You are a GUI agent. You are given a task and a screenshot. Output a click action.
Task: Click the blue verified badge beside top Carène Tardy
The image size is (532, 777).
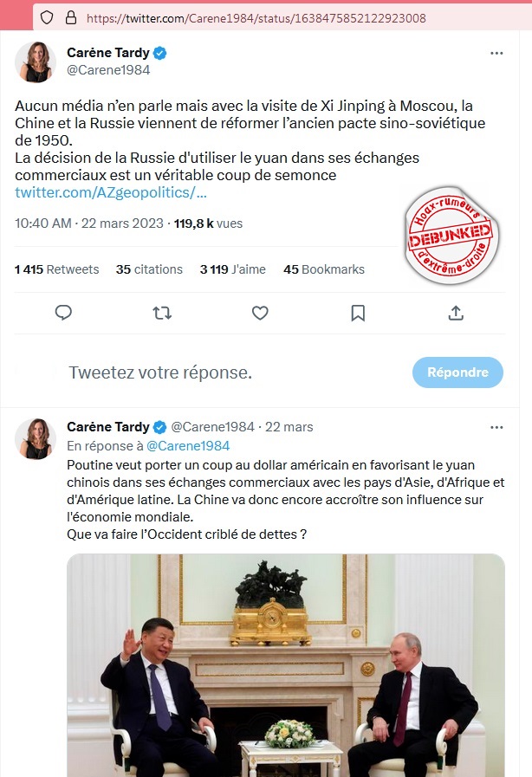pos(159,53)
